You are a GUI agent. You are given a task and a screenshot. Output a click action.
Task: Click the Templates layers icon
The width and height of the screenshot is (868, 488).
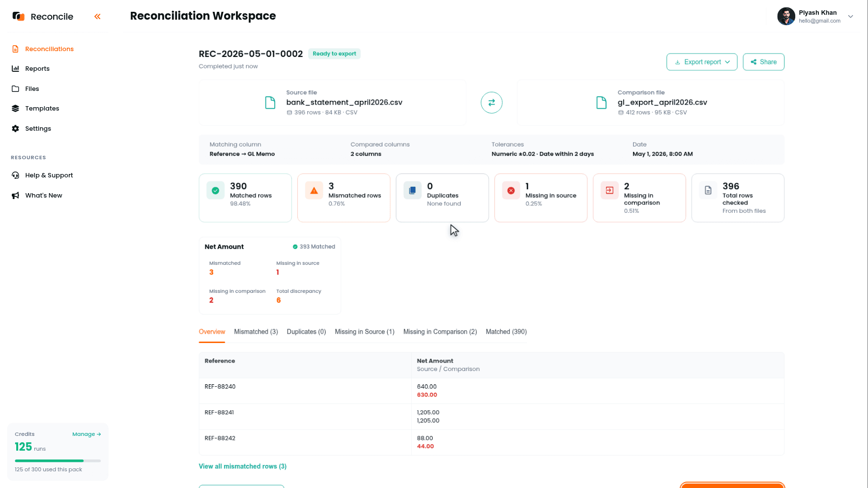coord(15,109)
